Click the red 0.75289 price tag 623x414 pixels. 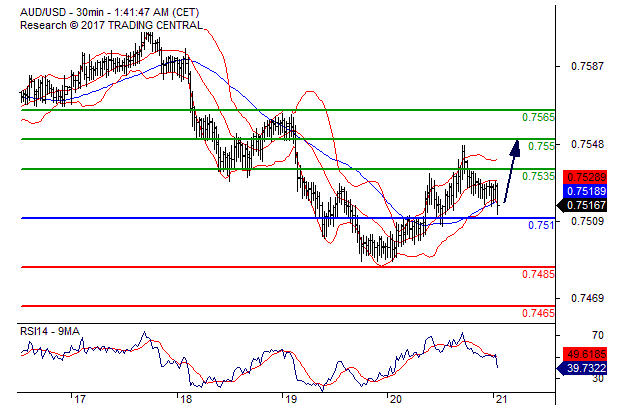585,177
